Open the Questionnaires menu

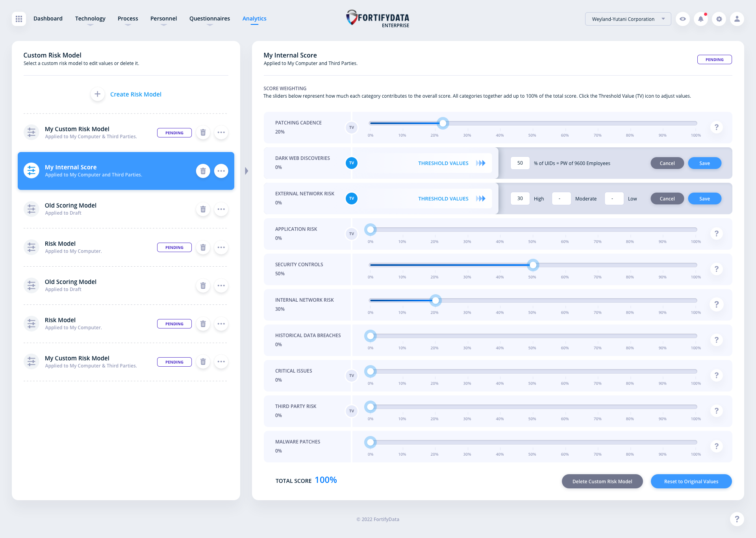(209, 19)
